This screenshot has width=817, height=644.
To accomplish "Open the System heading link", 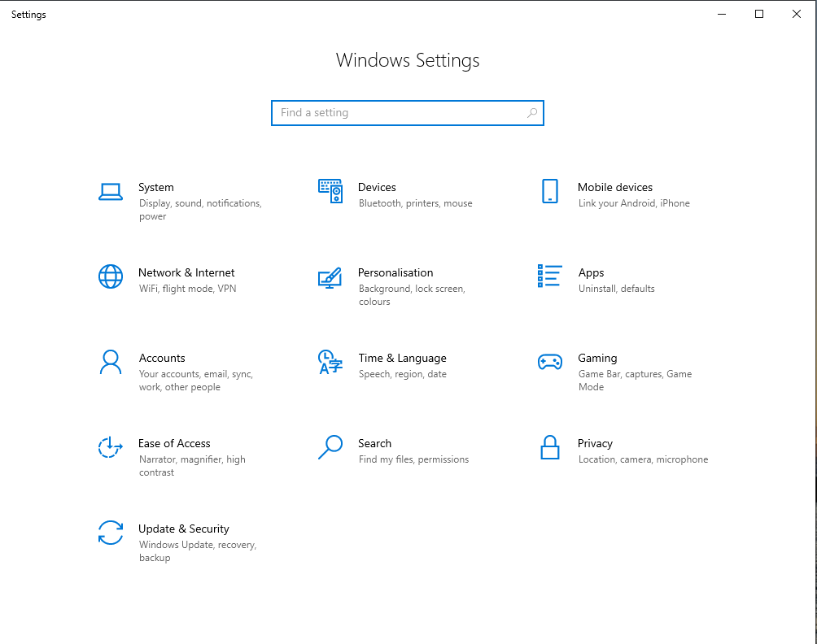I will (156, 187).
